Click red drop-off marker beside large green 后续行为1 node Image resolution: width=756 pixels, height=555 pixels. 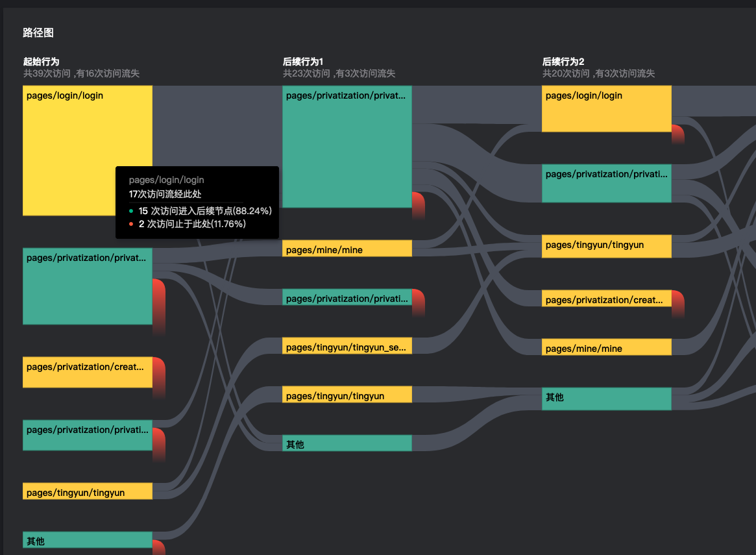(418, 204)
